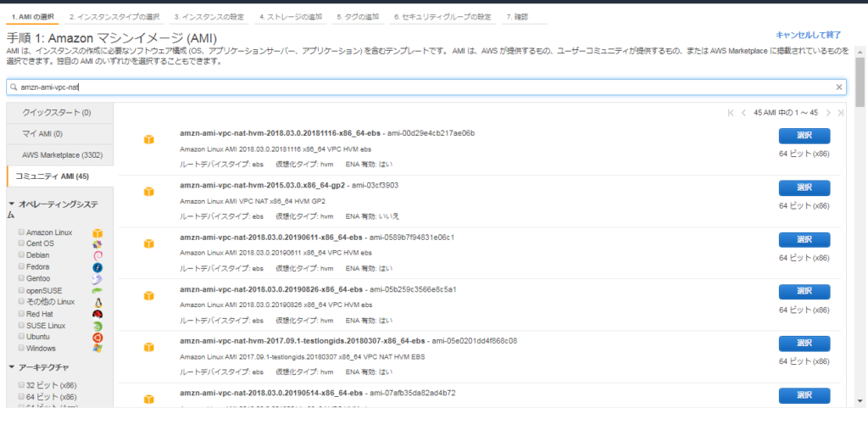Go to next page of AMI results
The width and height of the screenshot is (868, 425).
pos(828,113)
